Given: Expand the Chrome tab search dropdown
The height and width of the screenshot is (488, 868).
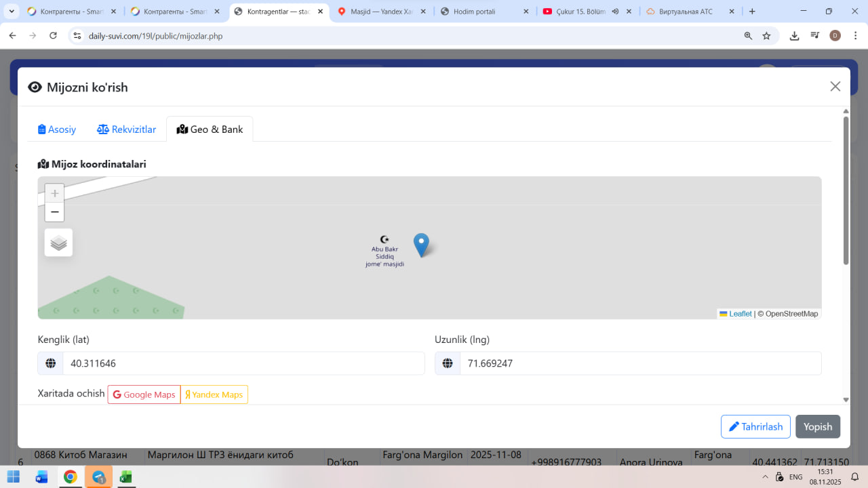Looking at the screenshot, I should pyautogui.click(x=12, y=12).
